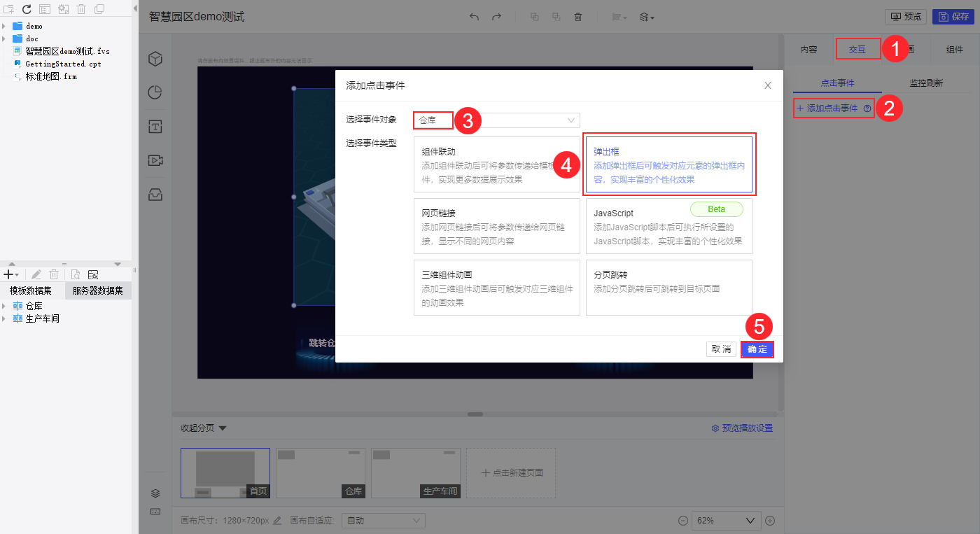
Task: Click the keyboard icon at sidebar bottom
Action: tap(155, 512)
